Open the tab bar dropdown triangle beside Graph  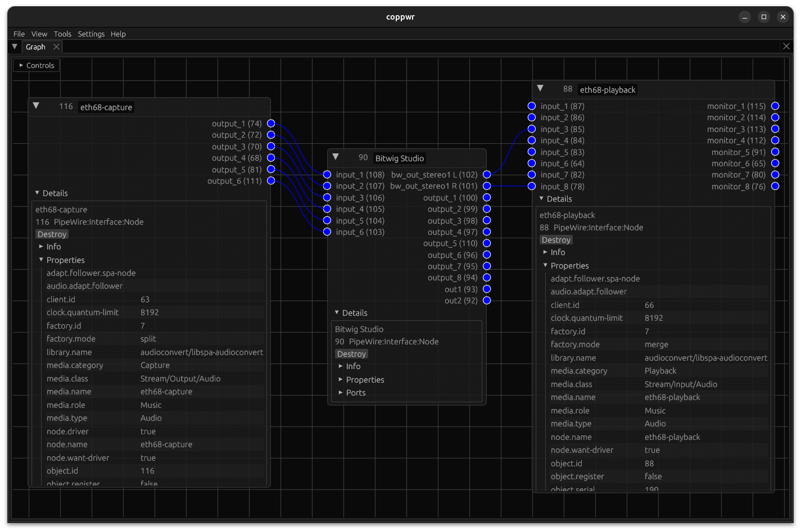click(15, 47)
